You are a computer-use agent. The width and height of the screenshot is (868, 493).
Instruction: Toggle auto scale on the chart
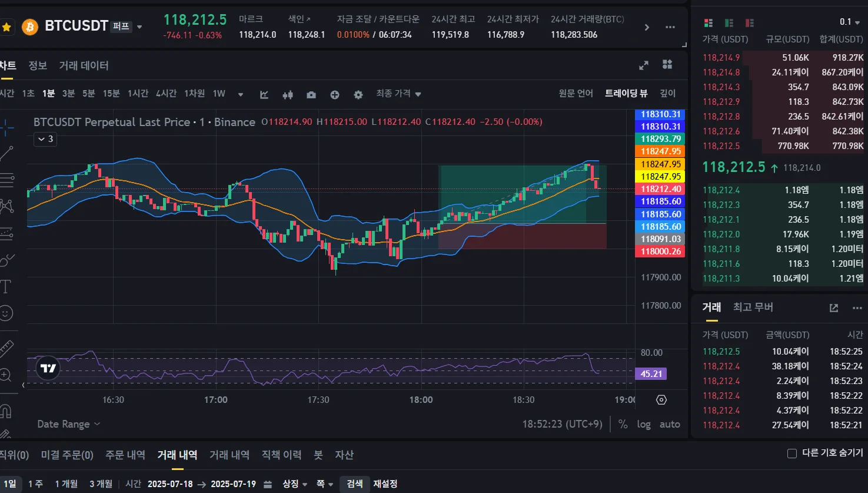click(x=670, y=424)
